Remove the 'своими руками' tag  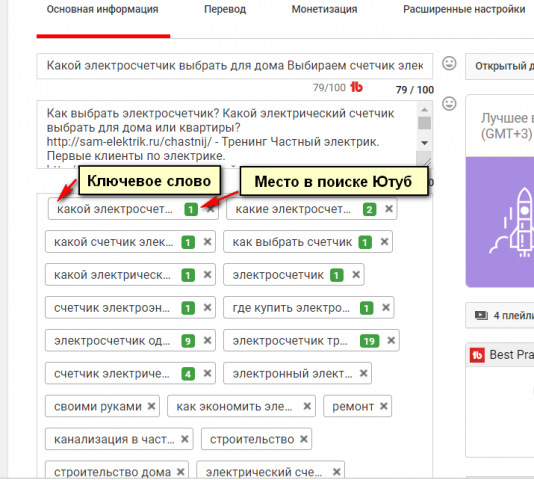click(x=151, y=406)
